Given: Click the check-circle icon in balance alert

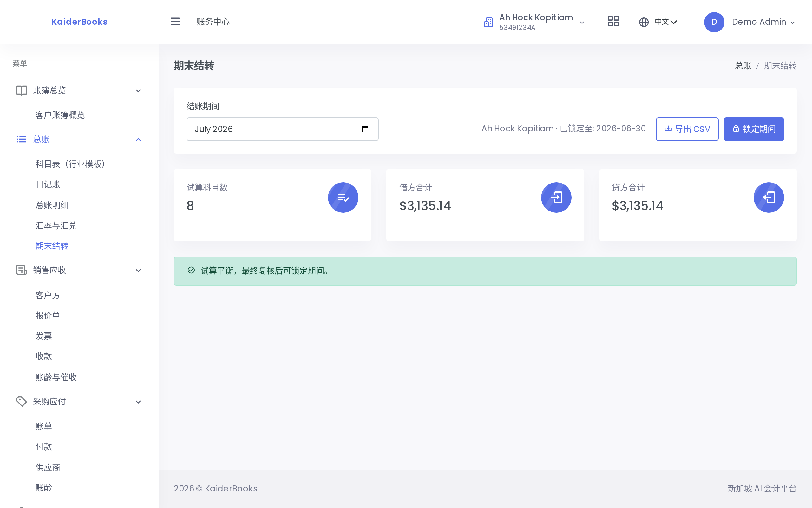Looking at the screenshot, I should (x=191, y=271).
